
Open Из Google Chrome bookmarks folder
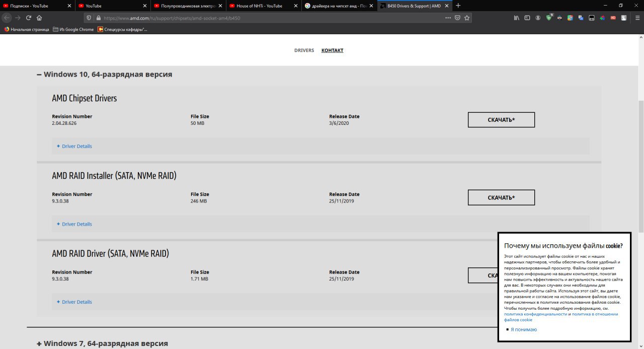(x=73, y=29)
